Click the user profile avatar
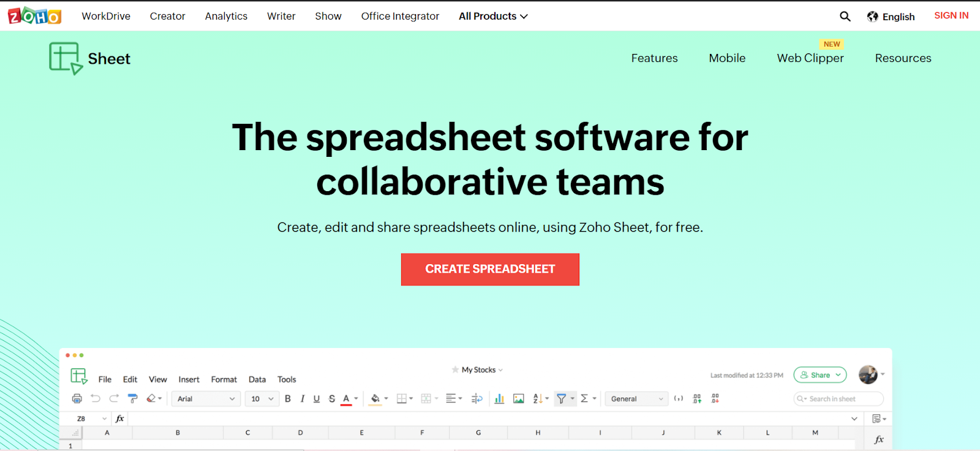 click(868, 374)
